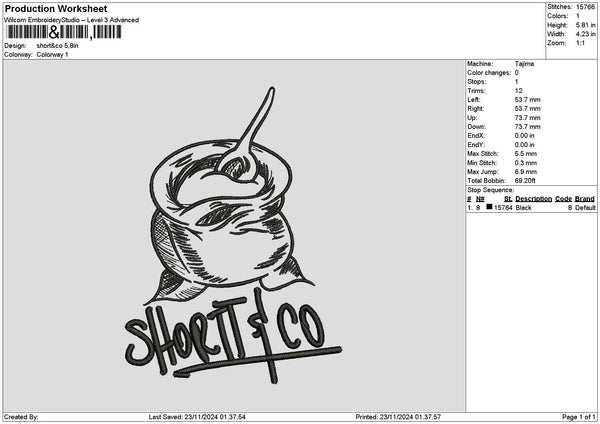
Task: Click the Last Saved timestamp
Action: coord(197,417)
